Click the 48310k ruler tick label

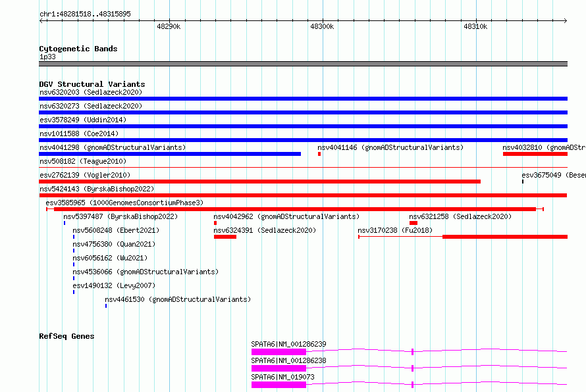pyautogui.click(x=475, y=26)
